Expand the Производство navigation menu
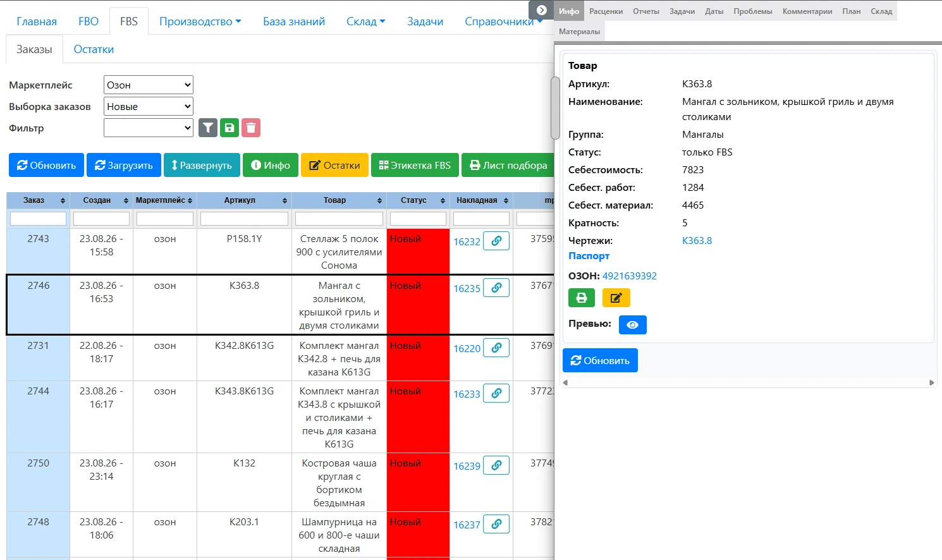The image size is (942, 560). coord(200,21)
